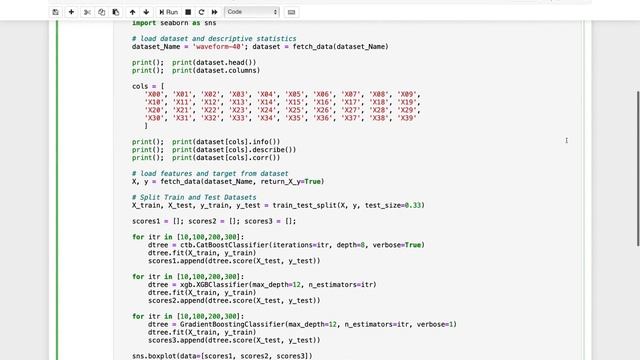Click the '# load features and target from dataset' comment
640x360 pixels.
coord(210,173)
